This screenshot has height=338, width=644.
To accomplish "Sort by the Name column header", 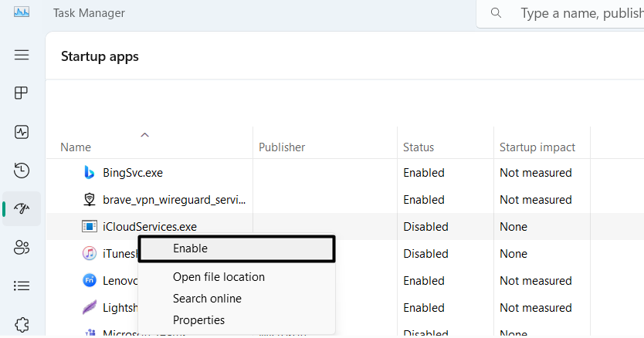I will click(x=76, y=147).
